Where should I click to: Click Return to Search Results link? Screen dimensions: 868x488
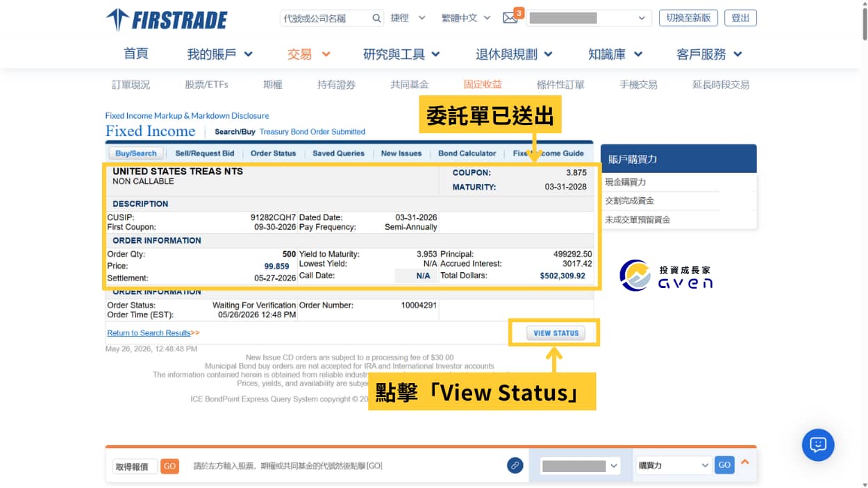tap(149, 333)
